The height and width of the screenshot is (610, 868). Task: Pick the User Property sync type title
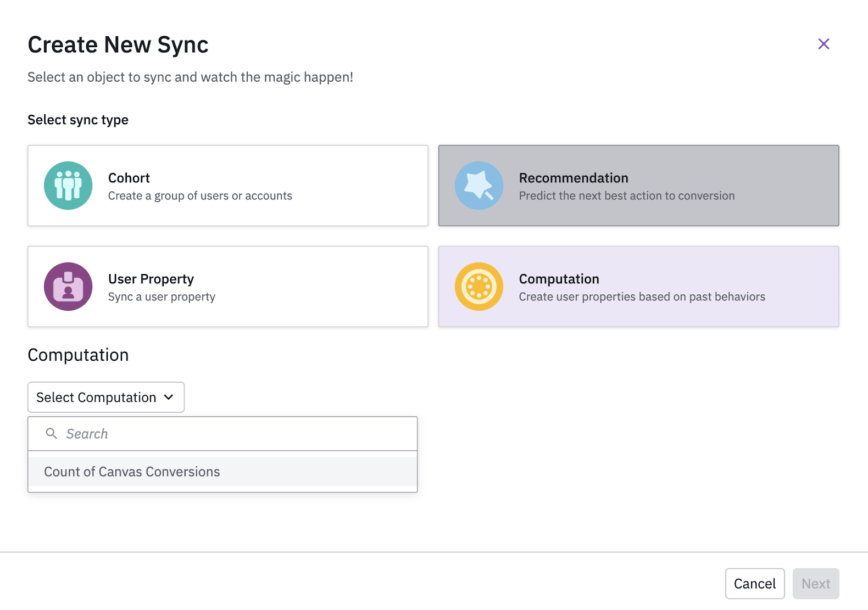(151, 279)
